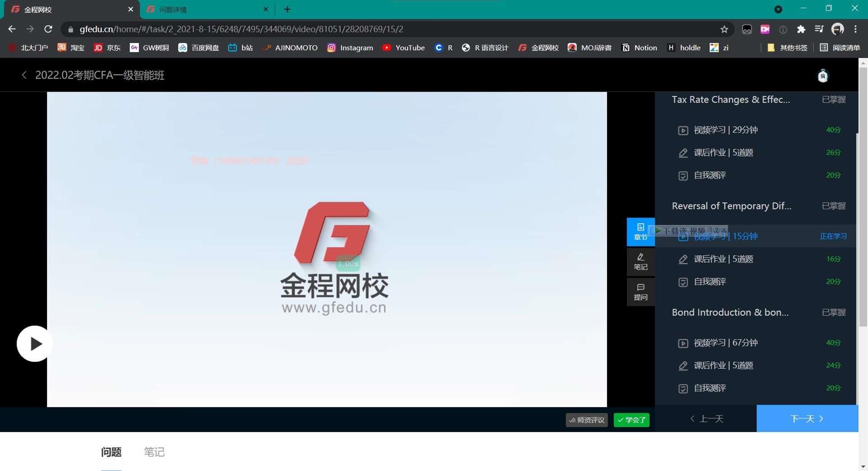The image size is (868, 471).
Task: Click the 师资评议 teacher review button
Action: (586, 420)
